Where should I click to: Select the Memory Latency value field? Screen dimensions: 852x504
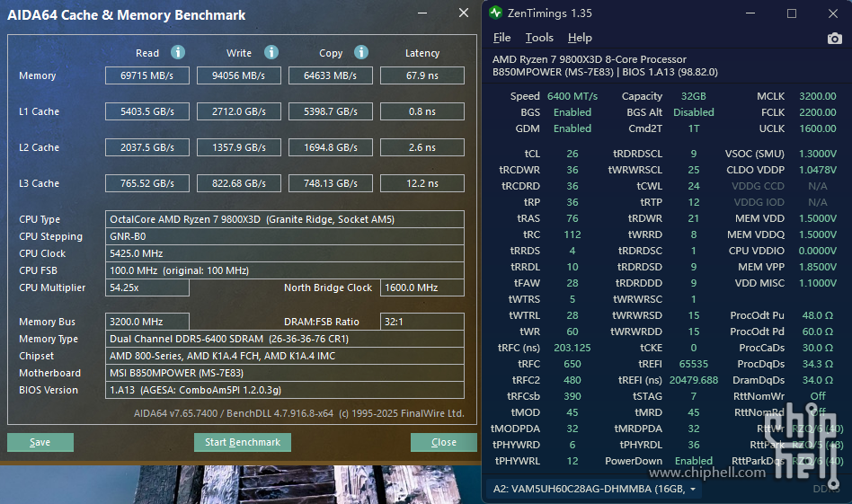pyautogui.click(x=422, y=76)
